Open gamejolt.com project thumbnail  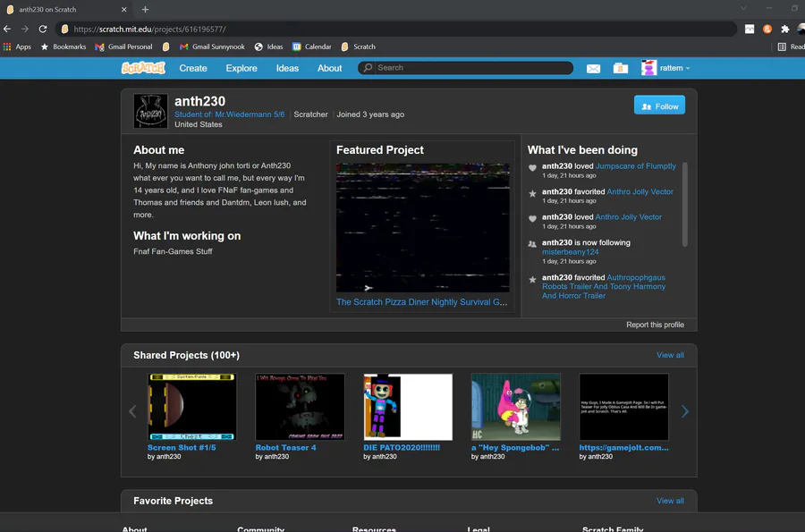coord(623,407)
